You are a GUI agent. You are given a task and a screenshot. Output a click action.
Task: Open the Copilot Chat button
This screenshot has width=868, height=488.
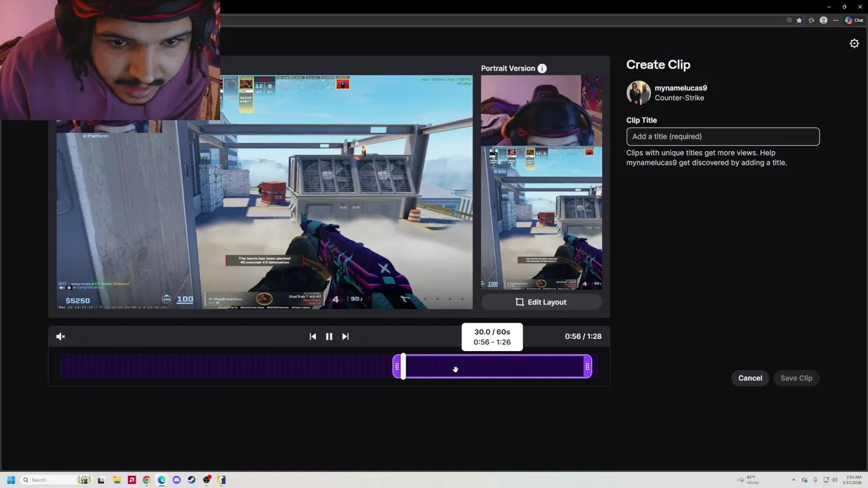pos(854,20)
